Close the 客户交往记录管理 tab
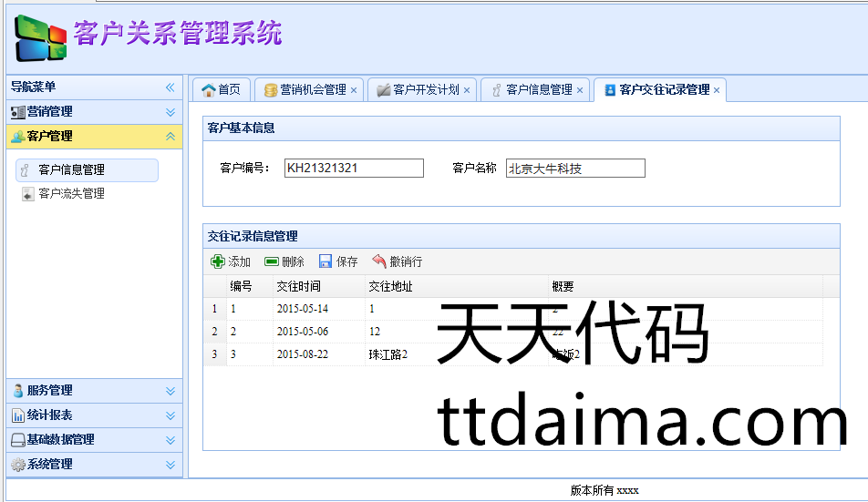Image resolution: width=868 pixels, height=502 pixels. pos(717,90)
